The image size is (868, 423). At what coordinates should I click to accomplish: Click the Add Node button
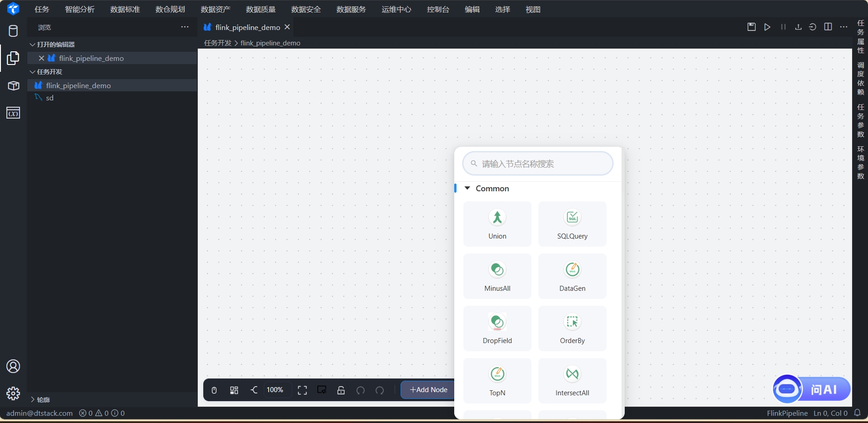click(x=428, y=390)
